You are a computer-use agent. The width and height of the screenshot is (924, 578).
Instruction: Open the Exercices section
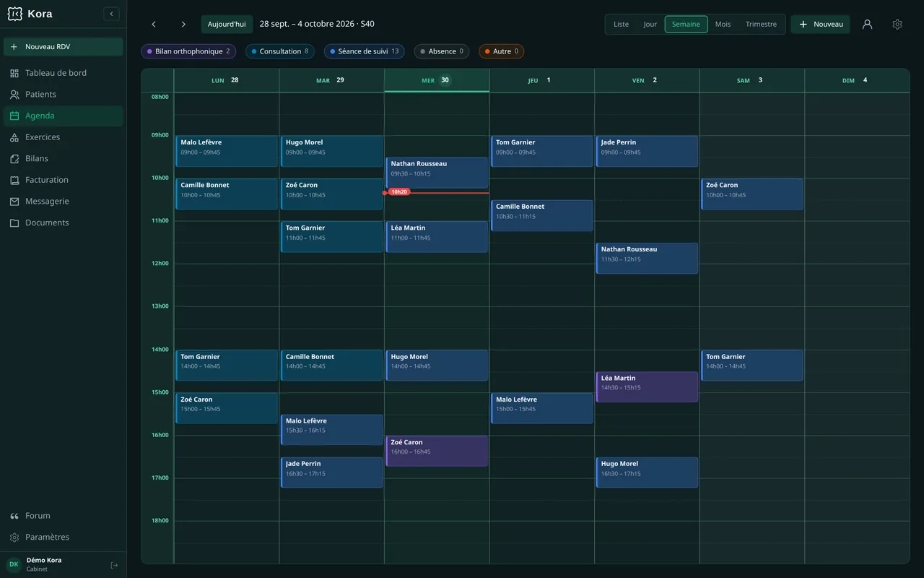(x=64, y=137)
